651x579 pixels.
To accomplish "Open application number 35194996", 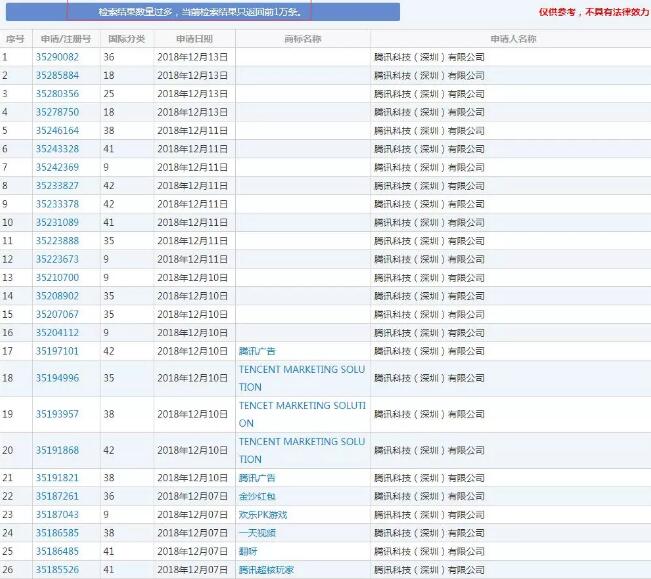I will tap(57, 378).
